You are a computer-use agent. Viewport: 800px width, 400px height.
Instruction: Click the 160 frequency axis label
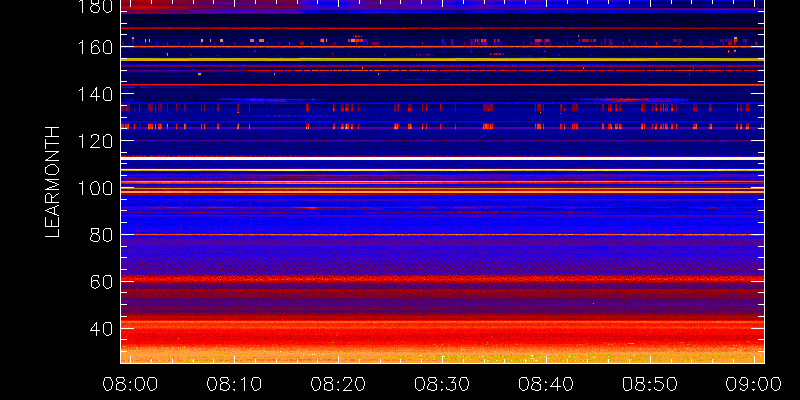(95, 48)
